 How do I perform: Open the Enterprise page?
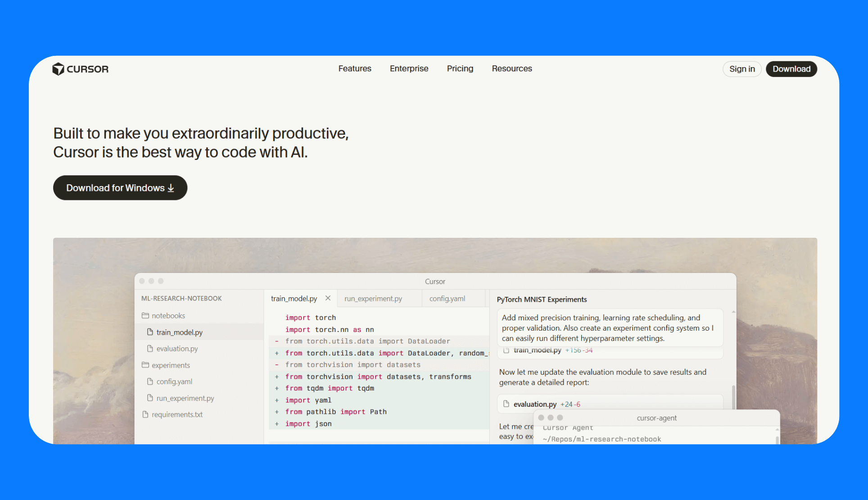tap(409, 68)
